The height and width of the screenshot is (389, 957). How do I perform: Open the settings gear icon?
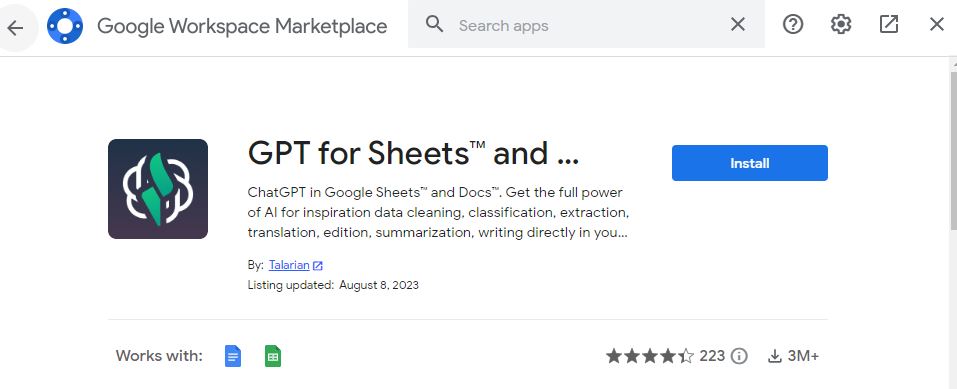[840, 24]
